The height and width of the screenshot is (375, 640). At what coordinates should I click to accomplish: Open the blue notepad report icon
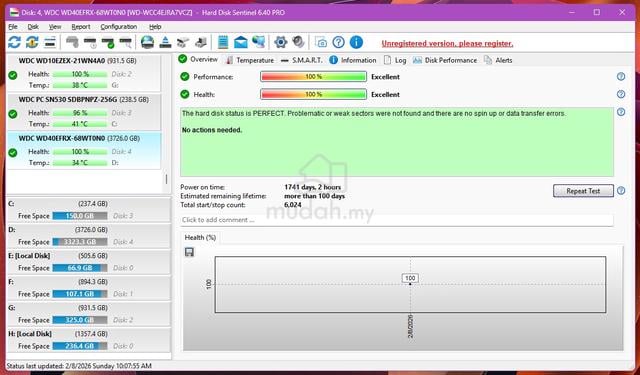(x=223, y=42)
